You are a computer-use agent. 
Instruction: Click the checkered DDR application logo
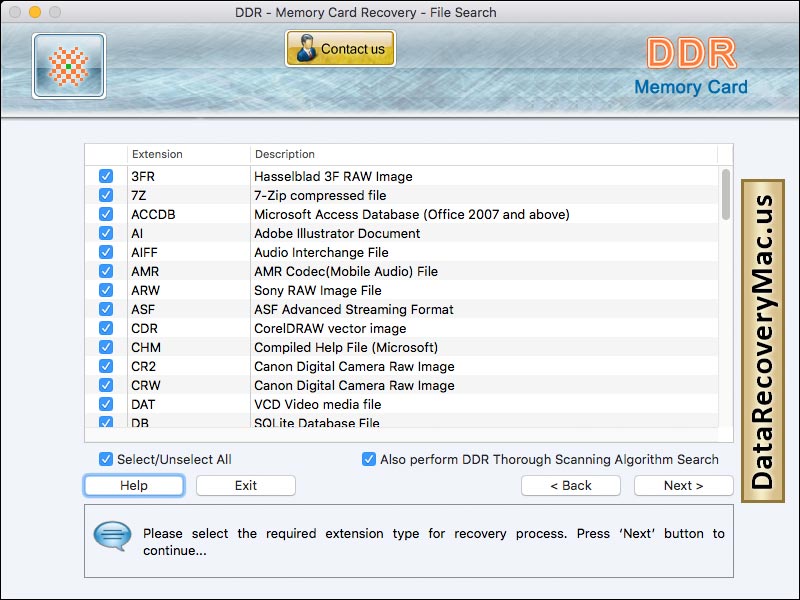coord(68,64)
